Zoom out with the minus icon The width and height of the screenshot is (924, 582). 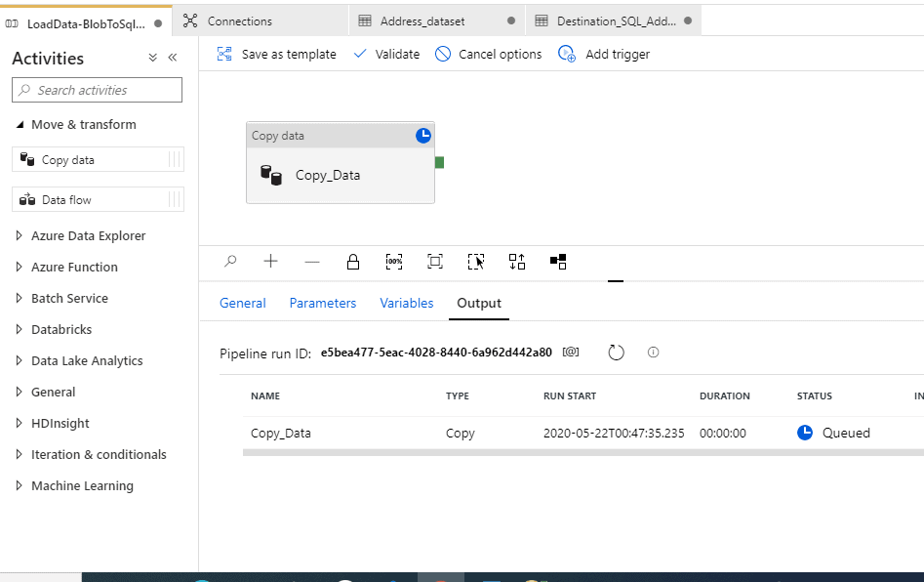coord(311,262)
